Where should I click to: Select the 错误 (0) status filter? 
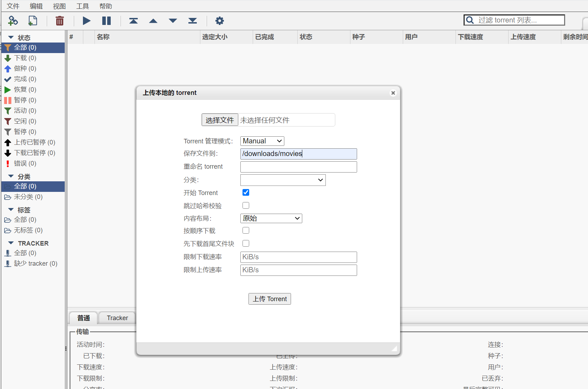(x=33, y=163)
